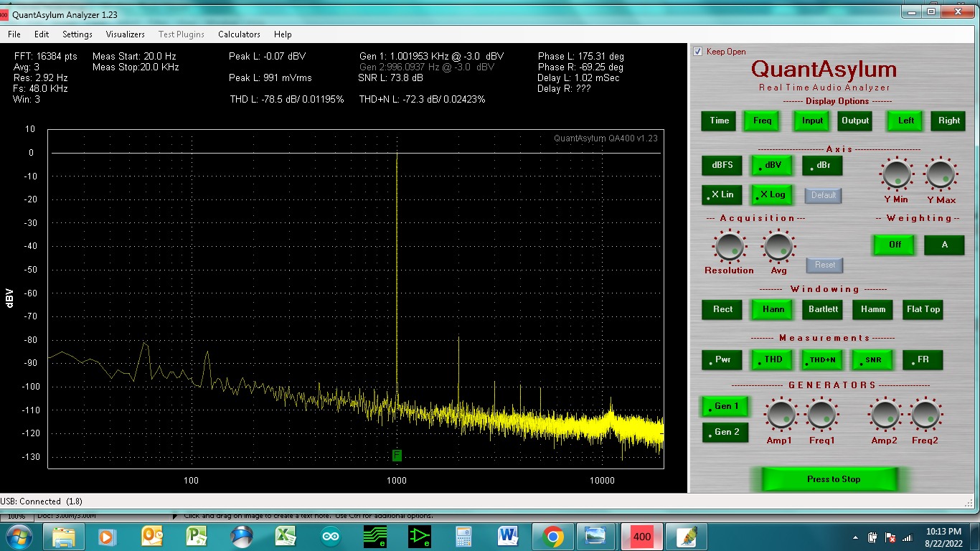Turn weighting Off

(x=895, y=245)
